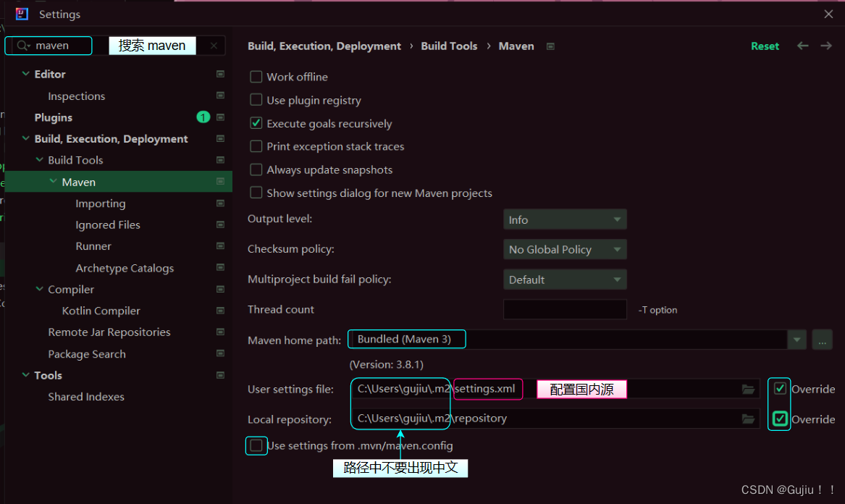Enable Print exception stack traces

point(256,146)
